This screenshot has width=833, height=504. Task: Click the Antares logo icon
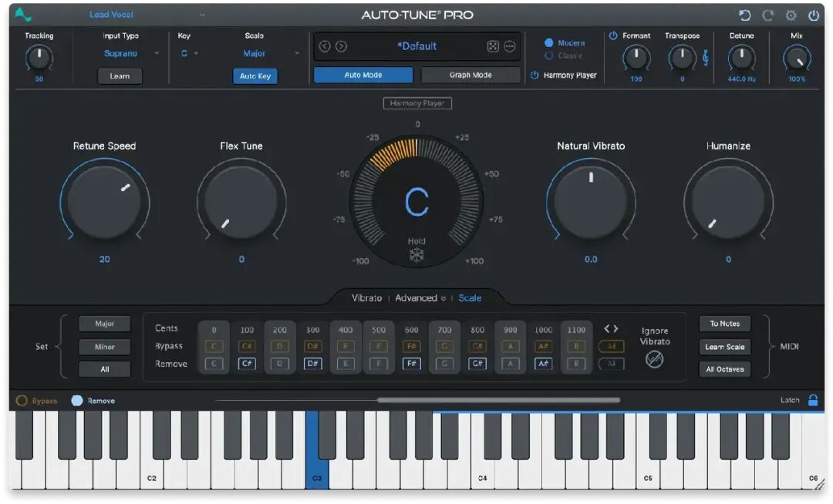(x=23, y=15)
